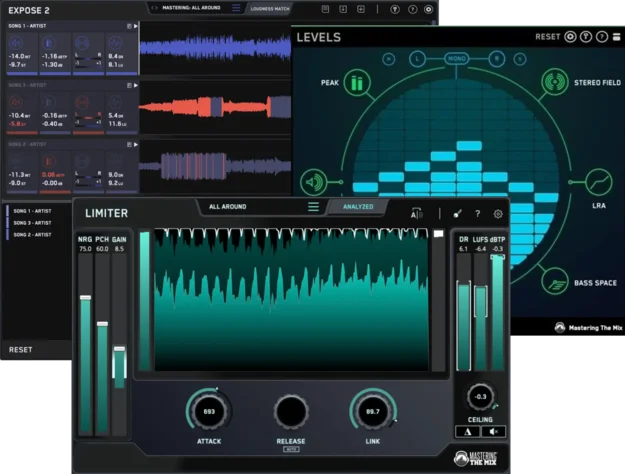Open Levels settings gear icon
The height and width of the screenshot is (474, 625).
pyautogui.click(x=570, y=37)
